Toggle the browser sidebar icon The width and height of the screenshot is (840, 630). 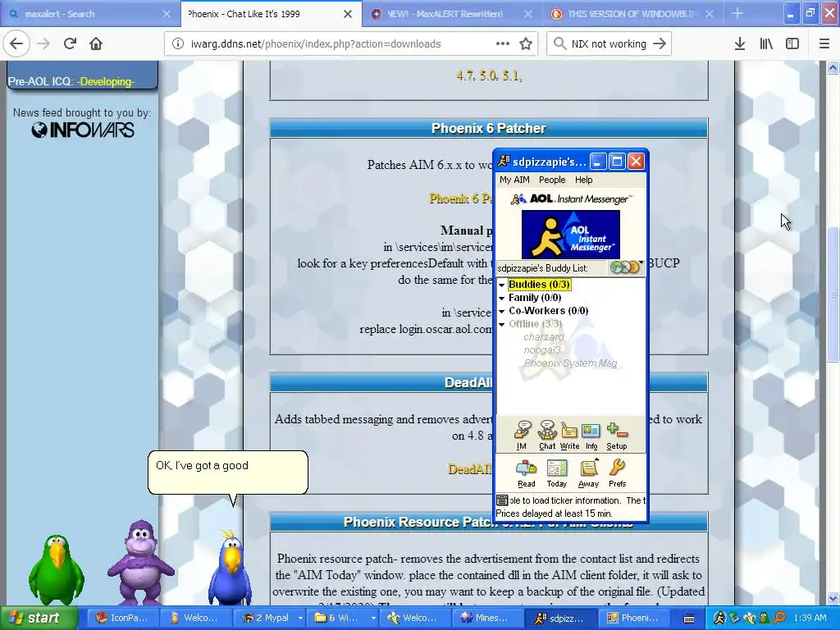click(792, 44)
